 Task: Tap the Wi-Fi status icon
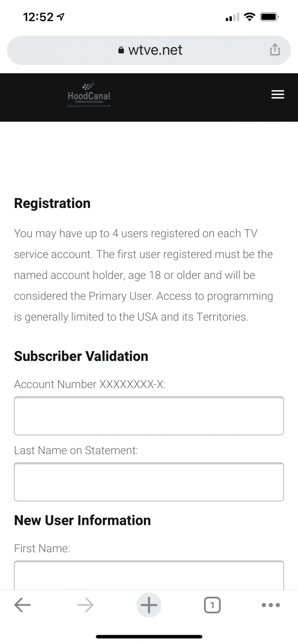[x=250, y=17]
